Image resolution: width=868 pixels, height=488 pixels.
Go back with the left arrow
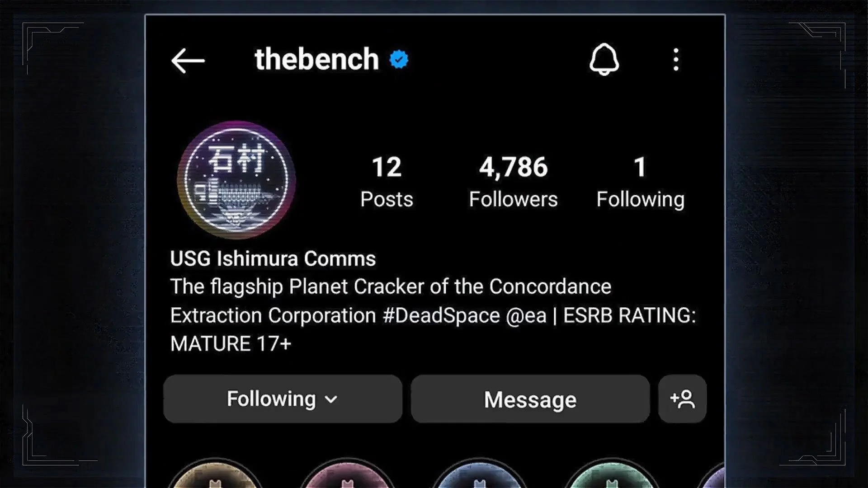coord(188,61)
